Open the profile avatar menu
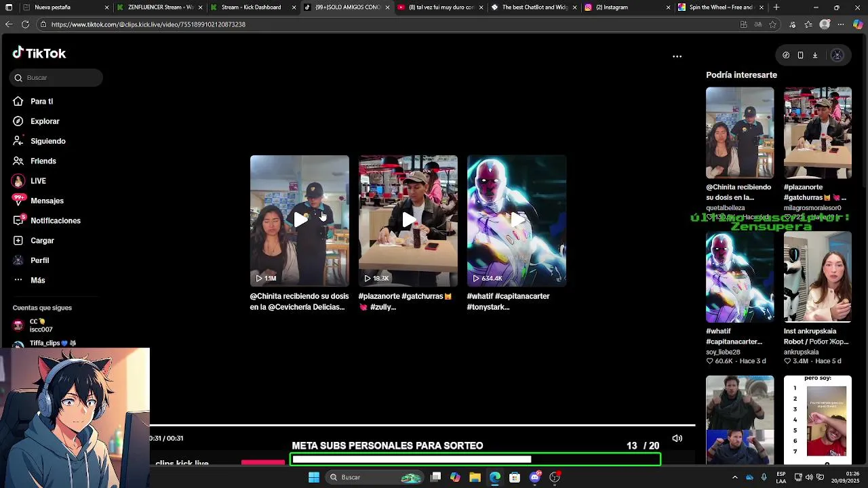 click(837, 56)
